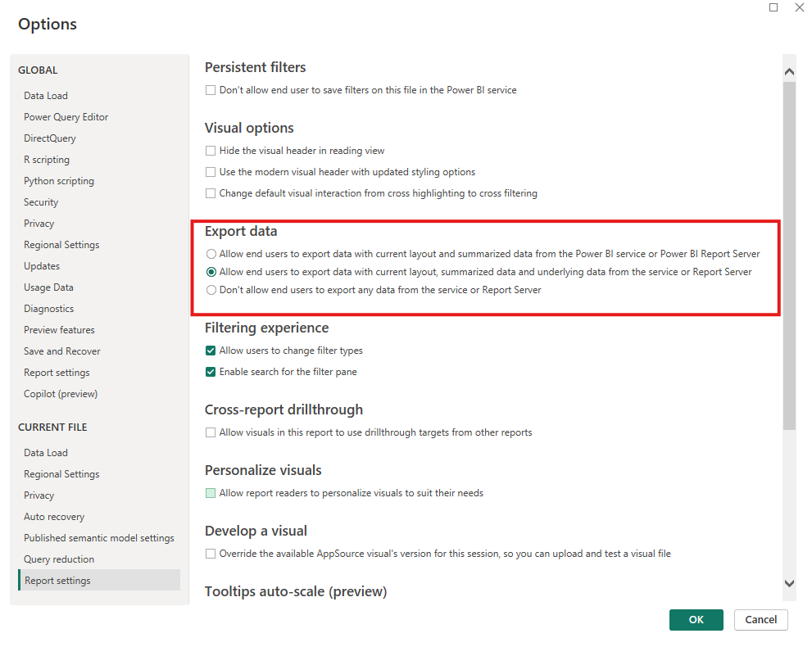Cancel the Options dialog

pos(760,620)
